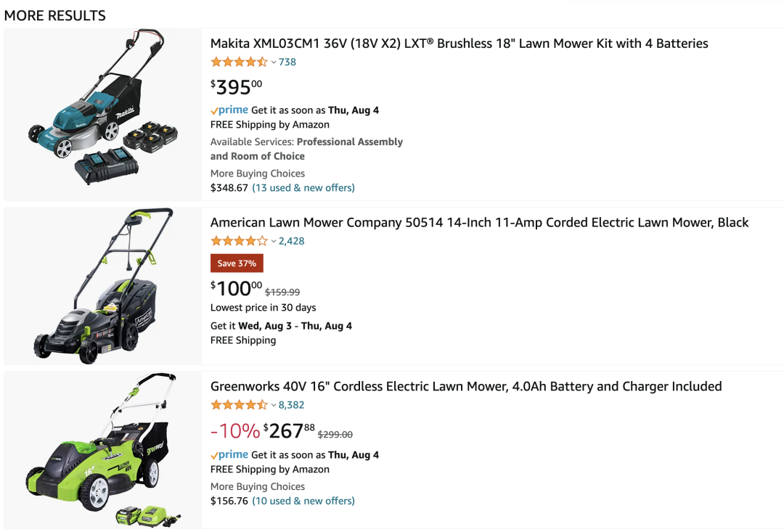This screenshot has width=784, height=532.
Task: Open the Makita lawn mower product image
Action: pos(102,115)
